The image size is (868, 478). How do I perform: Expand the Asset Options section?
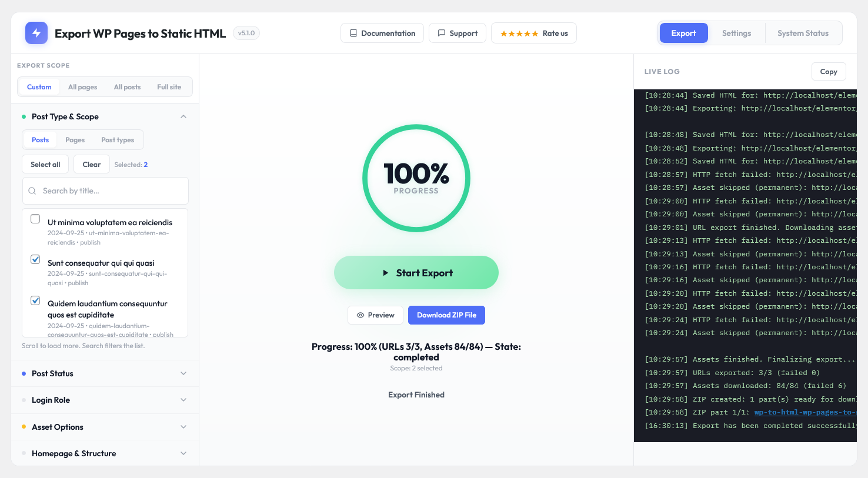click(x=105, y=426)
